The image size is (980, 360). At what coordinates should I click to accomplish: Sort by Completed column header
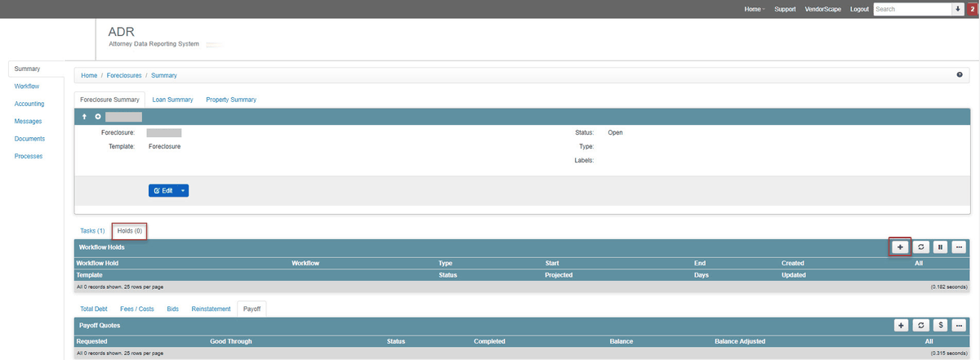(x=490, y=341)
